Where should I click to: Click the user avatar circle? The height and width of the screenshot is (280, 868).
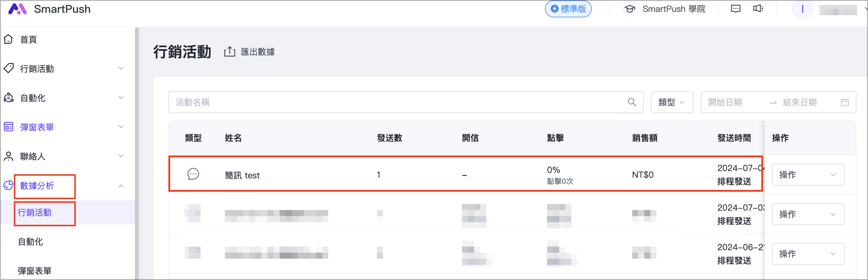point(802,9)
